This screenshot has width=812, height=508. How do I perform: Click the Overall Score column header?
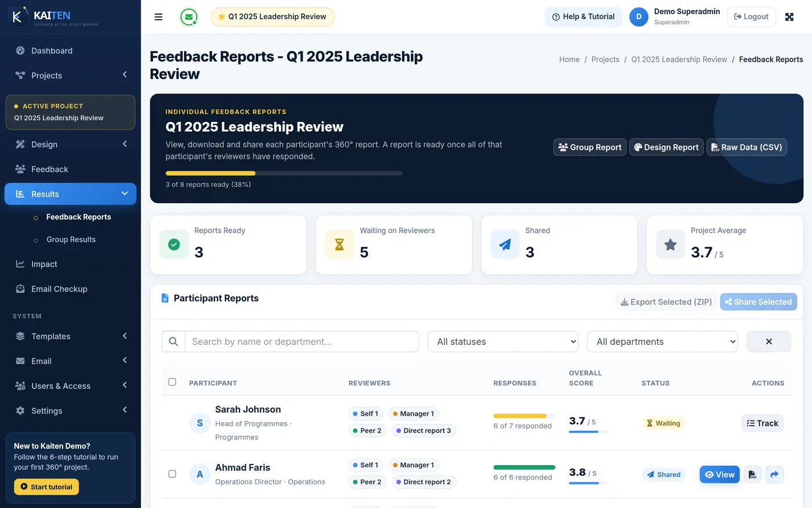coord(585,378)
